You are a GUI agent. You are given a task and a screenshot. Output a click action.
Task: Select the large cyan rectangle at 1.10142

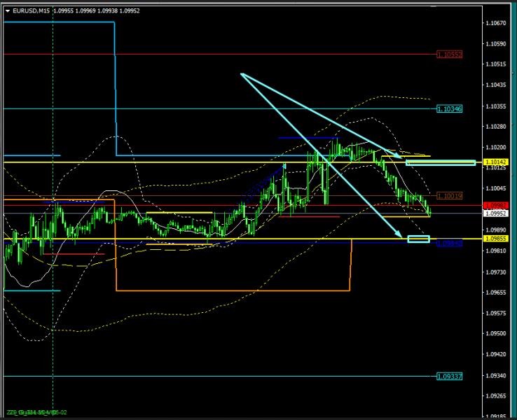440,163
